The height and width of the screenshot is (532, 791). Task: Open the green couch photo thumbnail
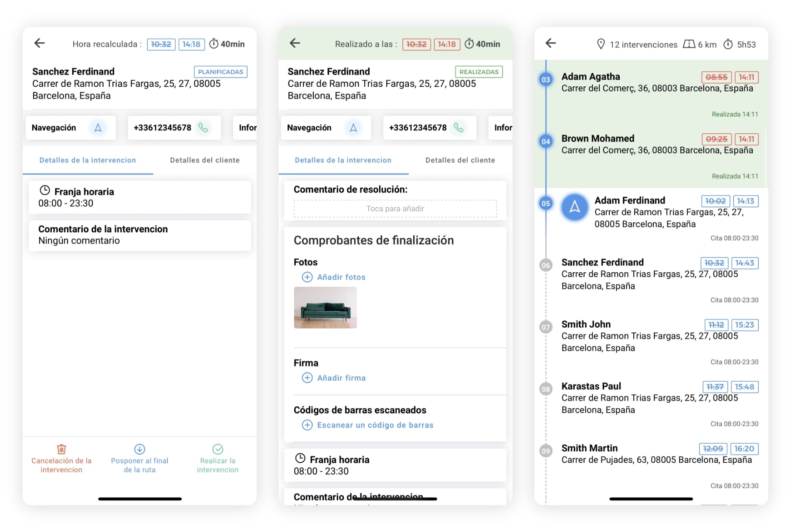tap(325, 308)
